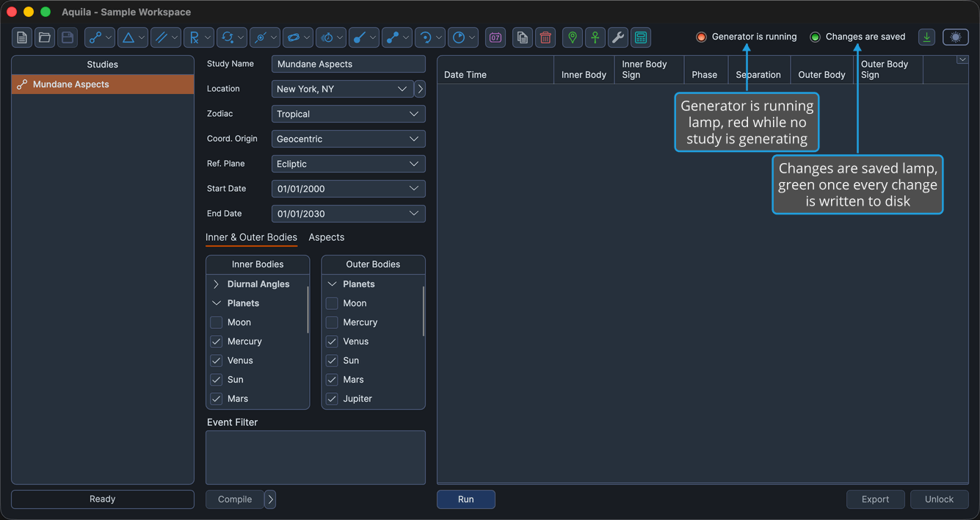The height and width of the screenshot is (520, 980).
Task: Open the Ref. Plane Ecliptic dropdown
Action: click(x=349, y=164)
